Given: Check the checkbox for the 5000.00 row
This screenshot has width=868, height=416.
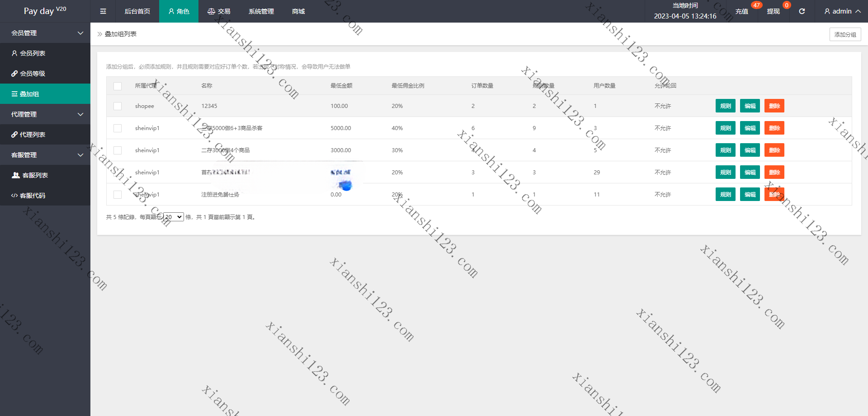Looking at the screenshot, I should coord(118,128).
